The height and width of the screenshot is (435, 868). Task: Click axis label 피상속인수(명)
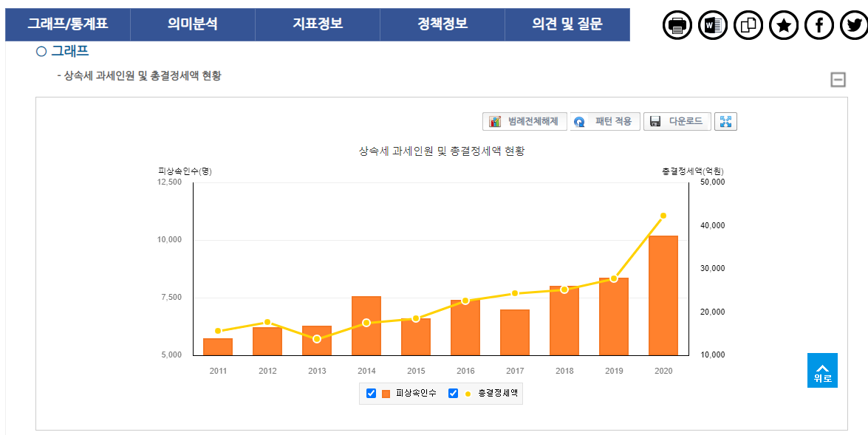tap(185, 171)
